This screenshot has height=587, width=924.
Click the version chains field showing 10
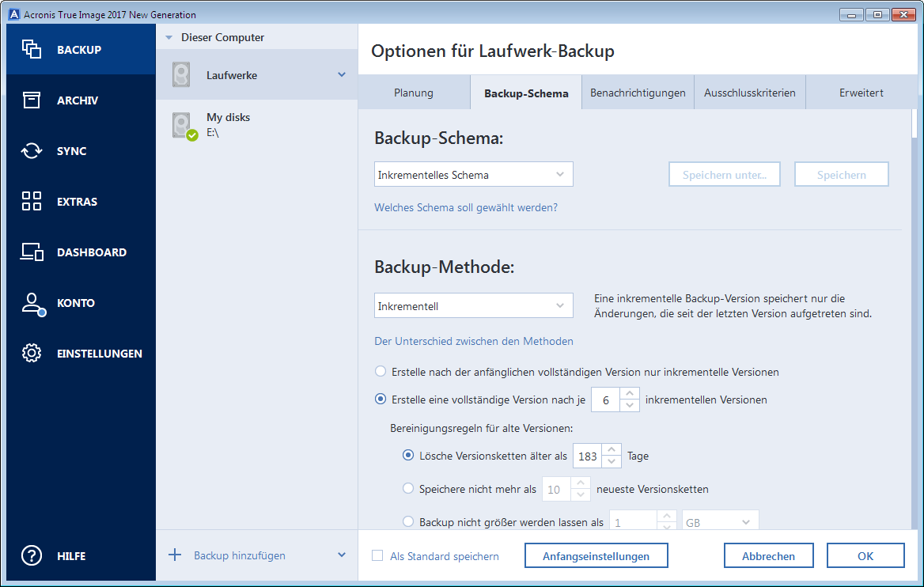pyautogui.click(x=556, y=489)
